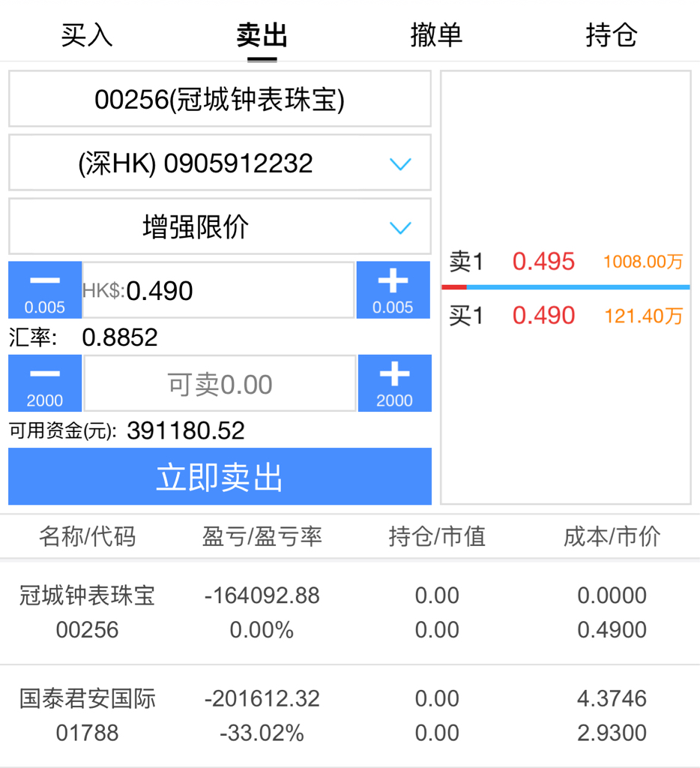This screenshot has height=768, width=700.
Task: Click the red-blue bid/ask ratio bar
Action: pos(566,287)
